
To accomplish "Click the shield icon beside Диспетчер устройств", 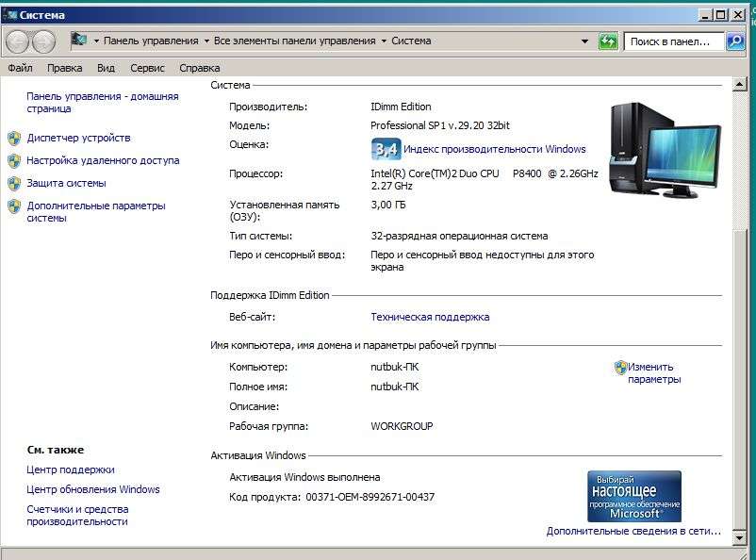I will coord(14,138).
